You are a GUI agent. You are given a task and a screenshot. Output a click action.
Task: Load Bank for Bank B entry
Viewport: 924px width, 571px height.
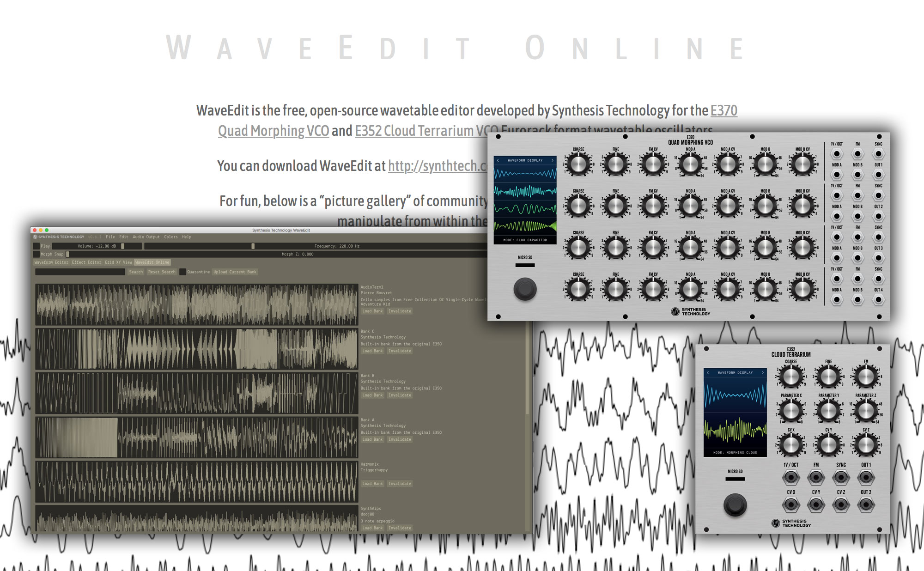(372, 395)
